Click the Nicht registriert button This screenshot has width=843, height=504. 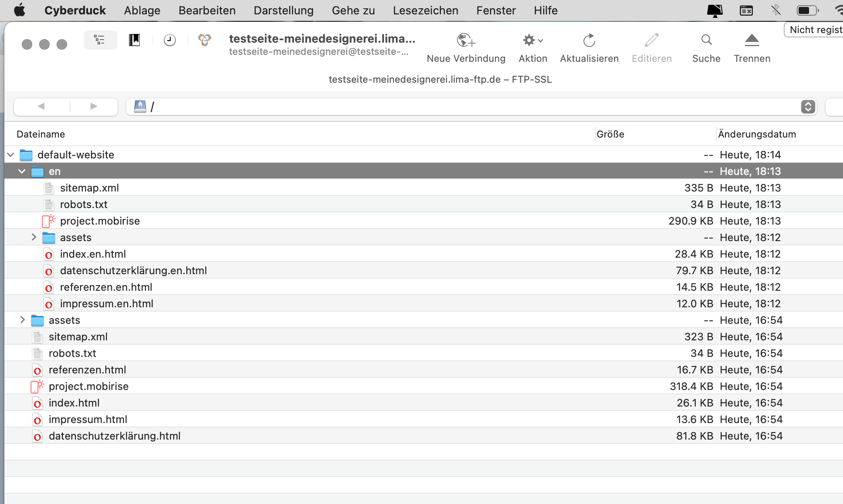[815, 30]
